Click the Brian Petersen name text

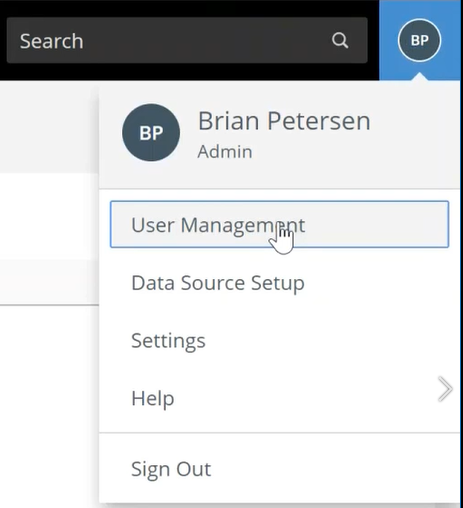[x=284, y=121]
